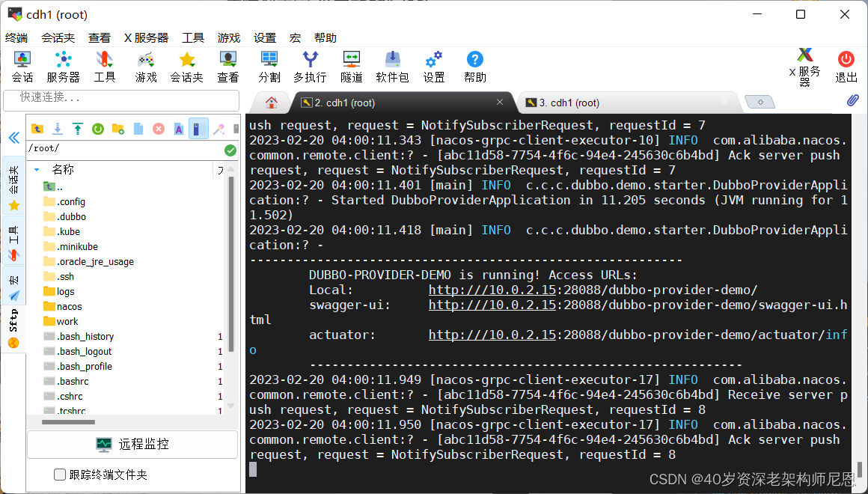This screenshot has width=868, height=494.
Task: Toggle the 跟踪终端文件夹 checkbox
Action: [60, 475]
